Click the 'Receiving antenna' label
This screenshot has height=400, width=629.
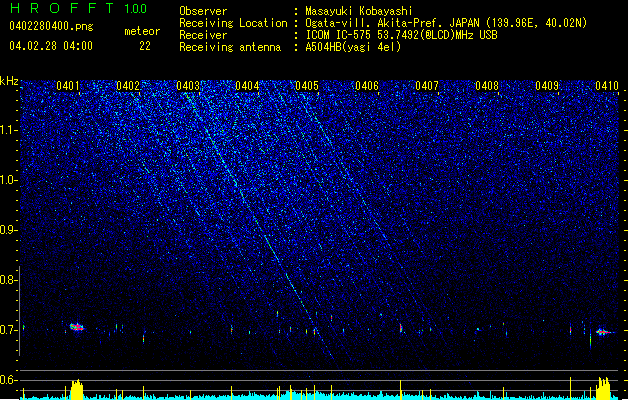(230, 47)
